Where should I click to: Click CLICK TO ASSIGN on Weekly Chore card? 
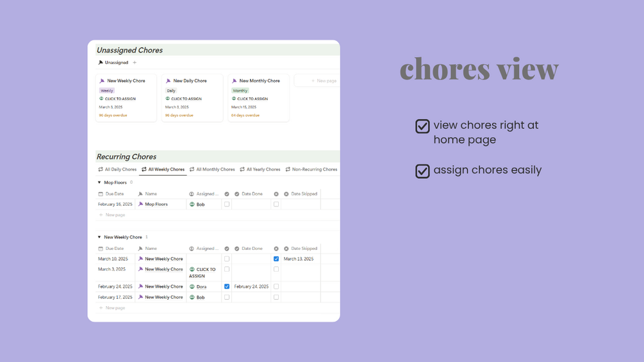coord(117,99)
